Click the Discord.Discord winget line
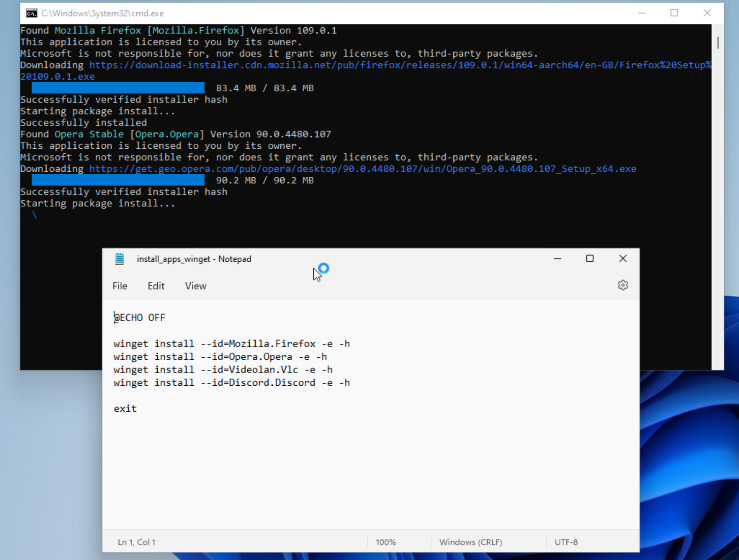739x560 pixels. (x=232, y=382)
